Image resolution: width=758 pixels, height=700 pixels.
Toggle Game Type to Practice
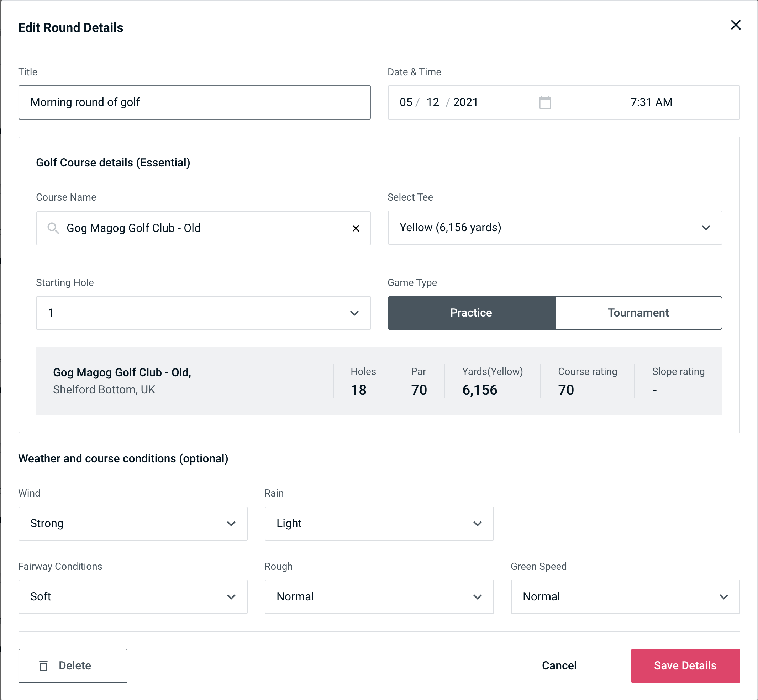[x=472, y=312]
